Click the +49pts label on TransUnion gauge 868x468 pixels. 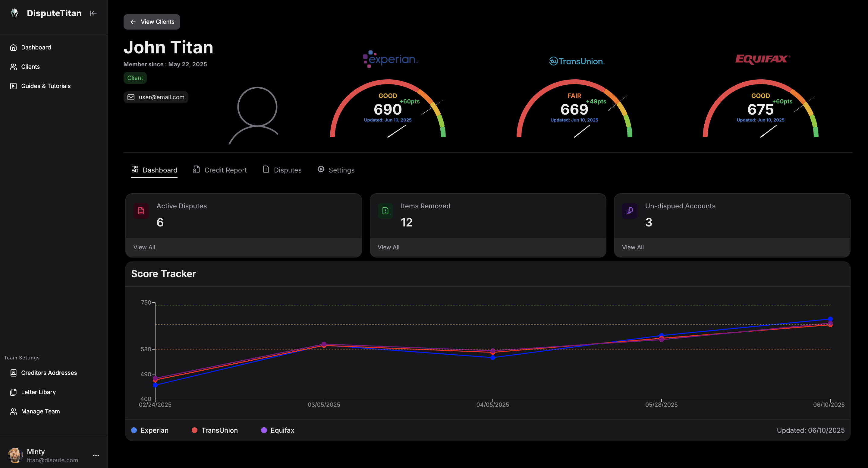point(596,102)
